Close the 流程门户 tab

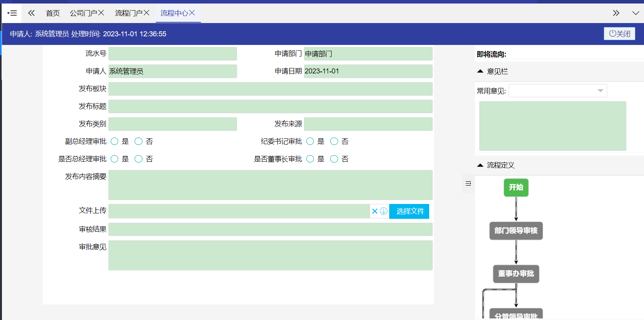coord(146,13)
